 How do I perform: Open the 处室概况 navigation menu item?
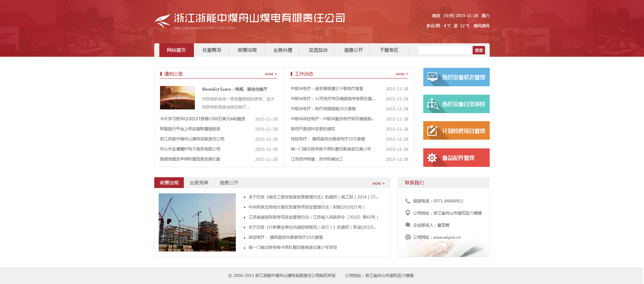pos(212,50)
